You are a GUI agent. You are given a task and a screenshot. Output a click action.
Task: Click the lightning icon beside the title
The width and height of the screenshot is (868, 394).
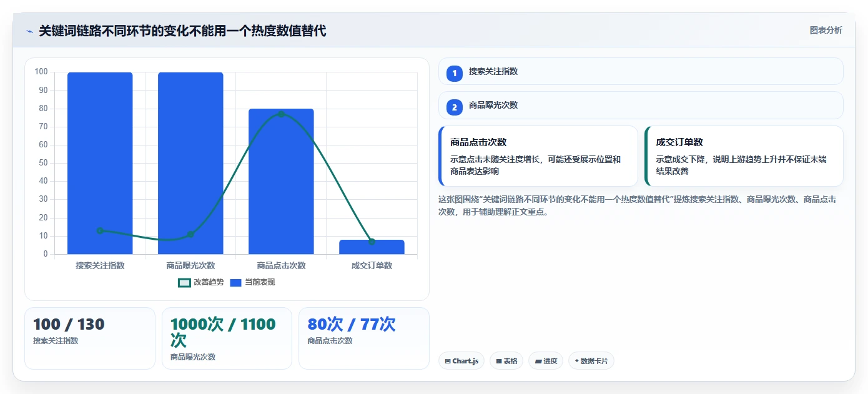(x=29, y=31)
